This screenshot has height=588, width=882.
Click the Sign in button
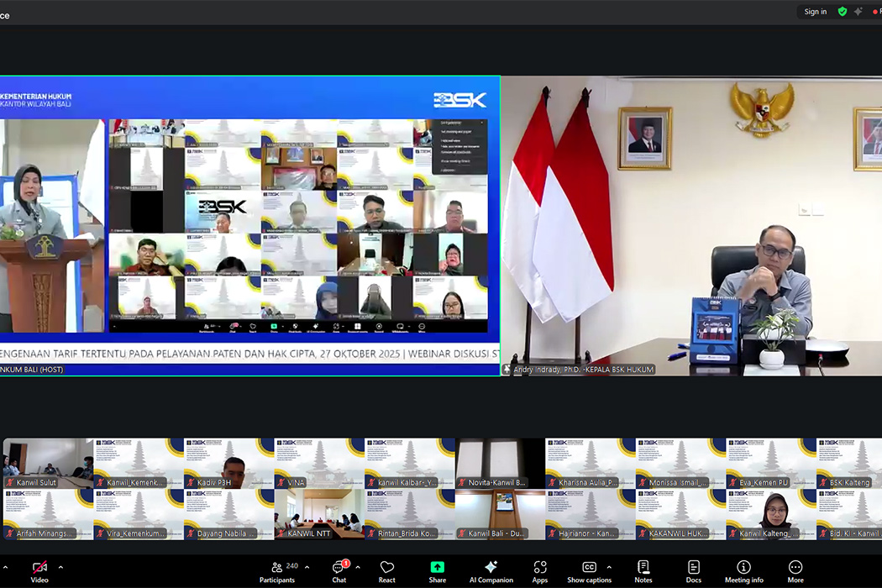[815, 12]
